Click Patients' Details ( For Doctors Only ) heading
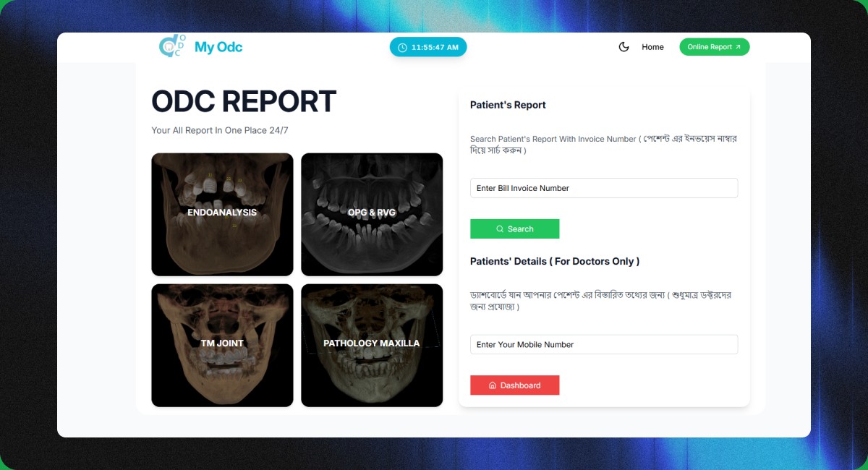The image size is (868, 470). 555,261
